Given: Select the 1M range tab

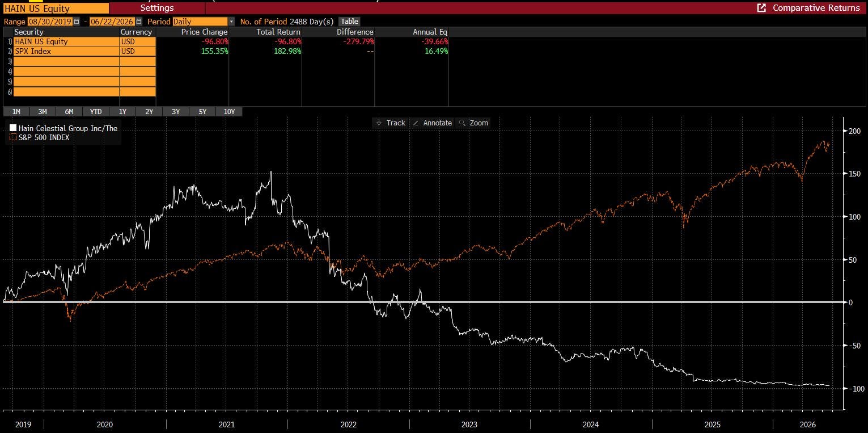Looking at the screenshot, I should [x=16, y=112].
